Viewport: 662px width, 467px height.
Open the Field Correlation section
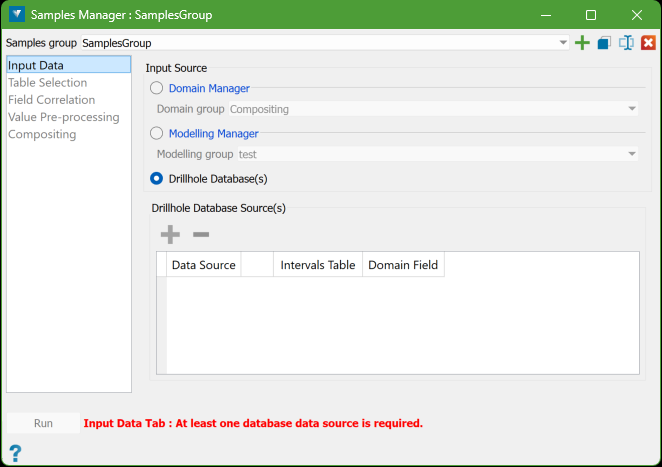coord(51,100)
